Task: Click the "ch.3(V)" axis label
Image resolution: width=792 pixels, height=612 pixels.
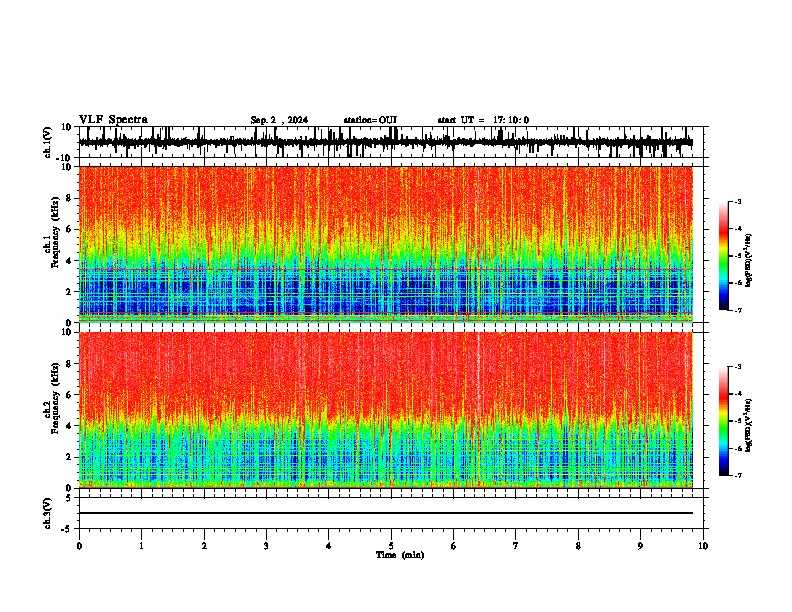Action: 48,513
